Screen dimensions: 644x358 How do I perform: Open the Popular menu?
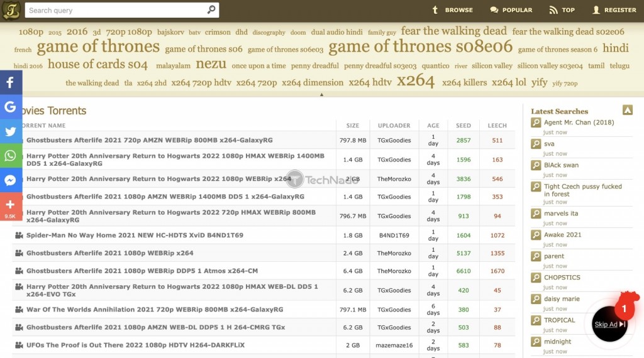pos(511,10)
